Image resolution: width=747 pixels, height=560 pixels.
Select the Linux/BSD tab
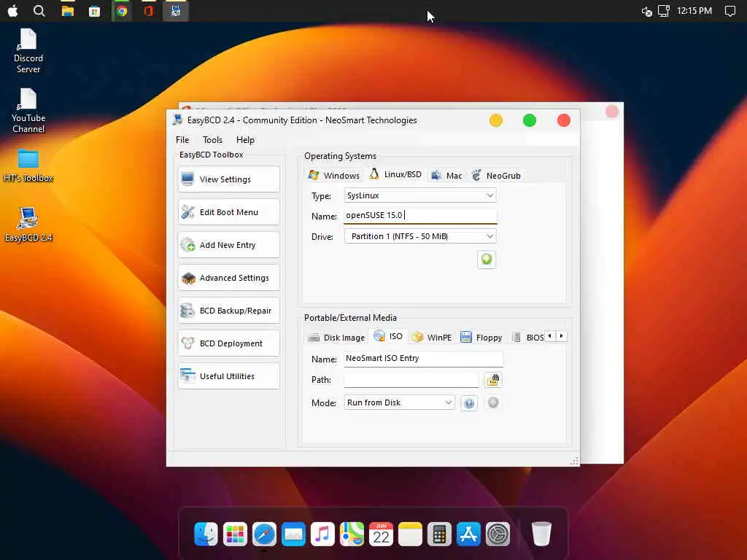coord(395,174)
